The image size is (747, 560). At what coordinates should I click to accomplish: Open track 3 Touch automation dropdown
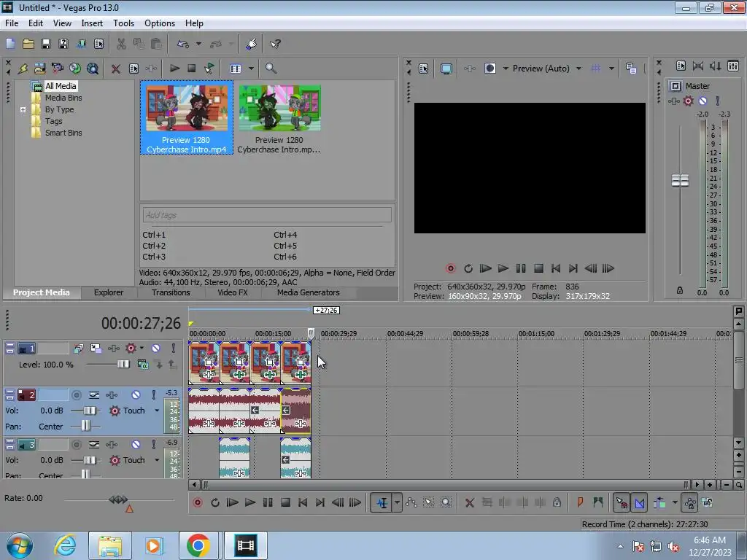click(157, 460)
